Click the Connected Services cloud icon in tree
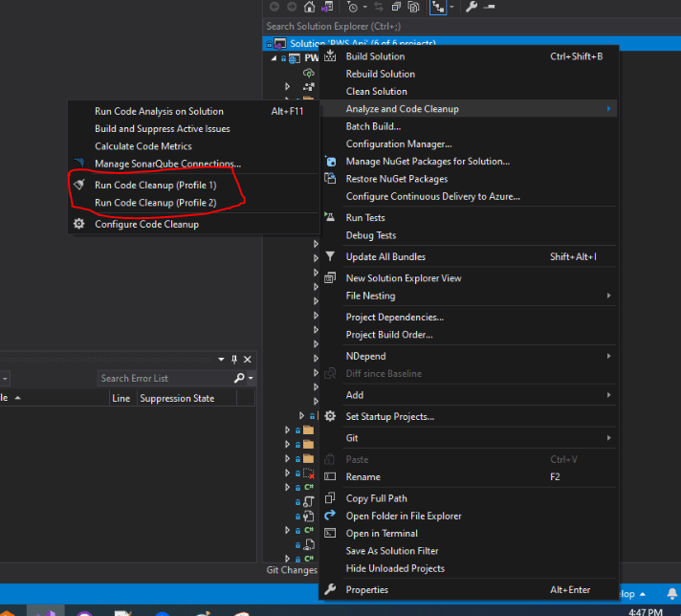 pos(308,73)
